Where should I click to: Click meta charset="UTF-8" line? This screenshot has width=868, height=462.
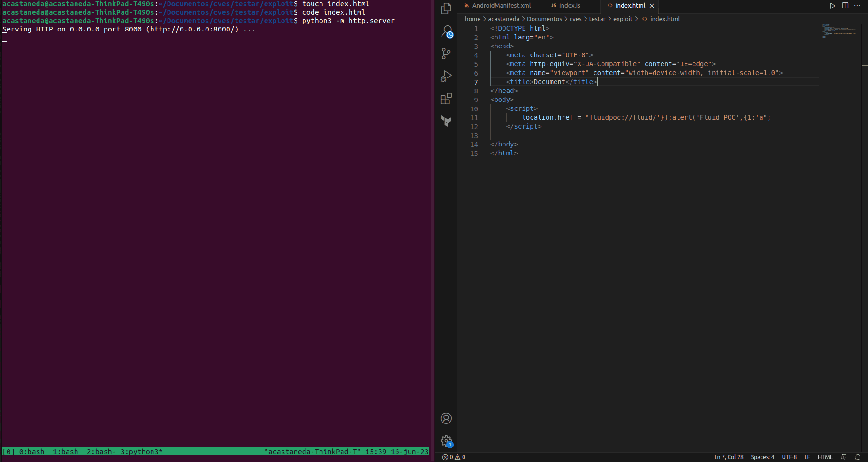[549, 55]
